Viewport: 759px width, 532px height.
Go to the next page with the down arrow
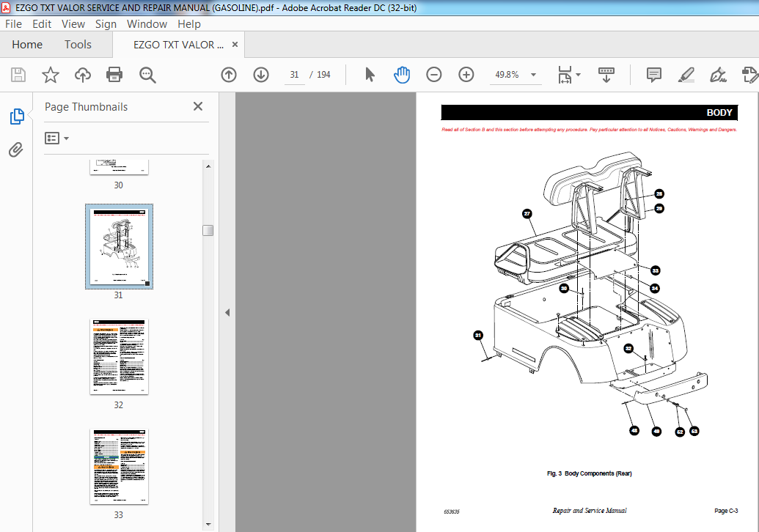pyautogui.click(x=261, y=75)
